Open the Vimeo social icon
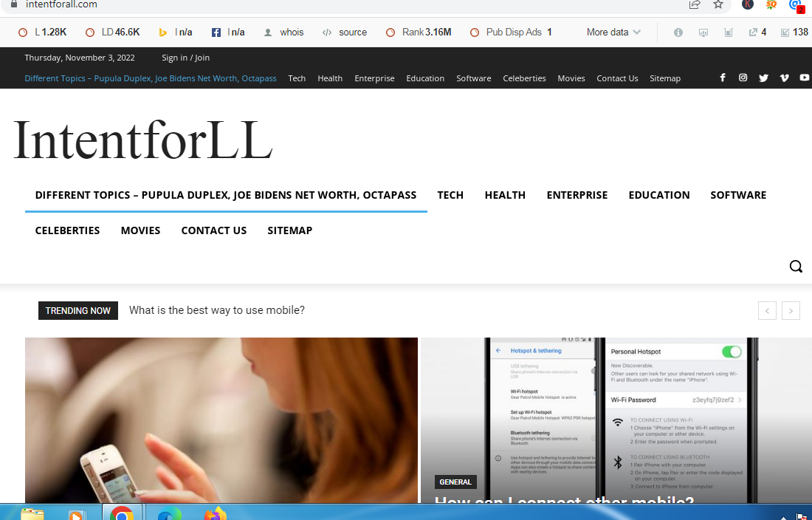The image size is (812, 520). [x=784, y=78]
